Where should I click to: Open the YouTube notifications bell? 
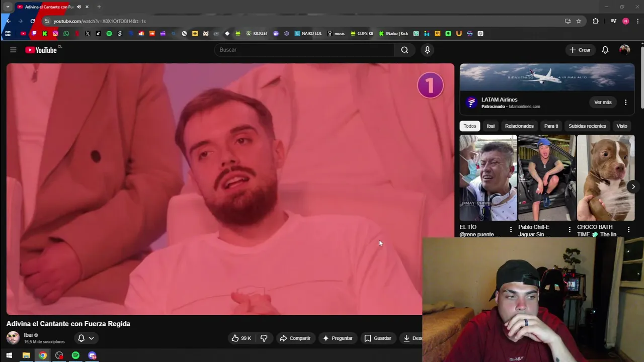605,50
